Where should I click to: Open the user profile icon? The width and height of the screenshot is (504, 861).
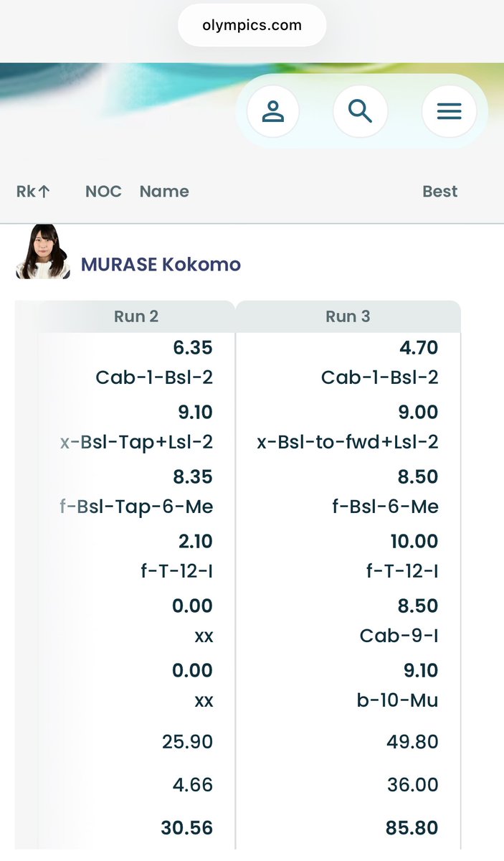tap(272, 112)
